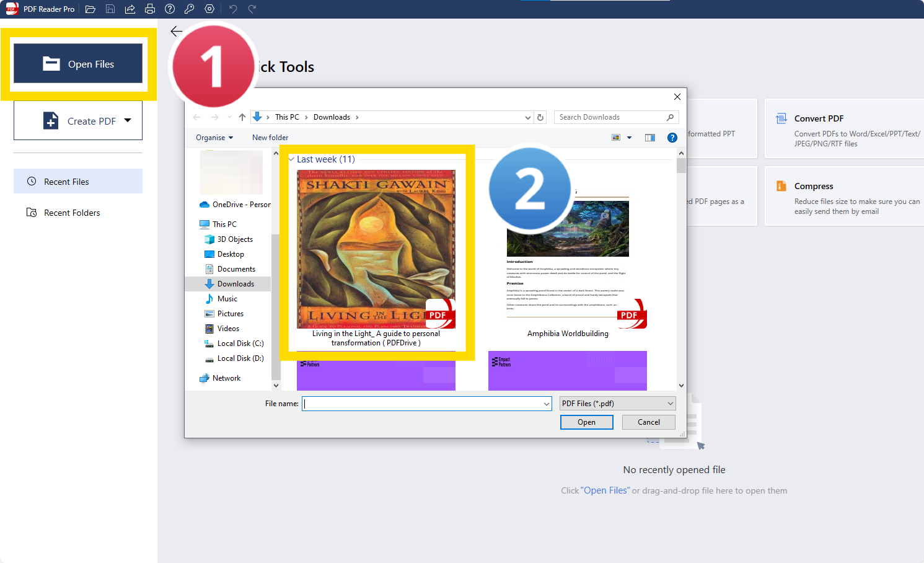Select Documents in navigation tree
Image resolution: width=924 pixels, height=563 pixels.
(230, 269)
